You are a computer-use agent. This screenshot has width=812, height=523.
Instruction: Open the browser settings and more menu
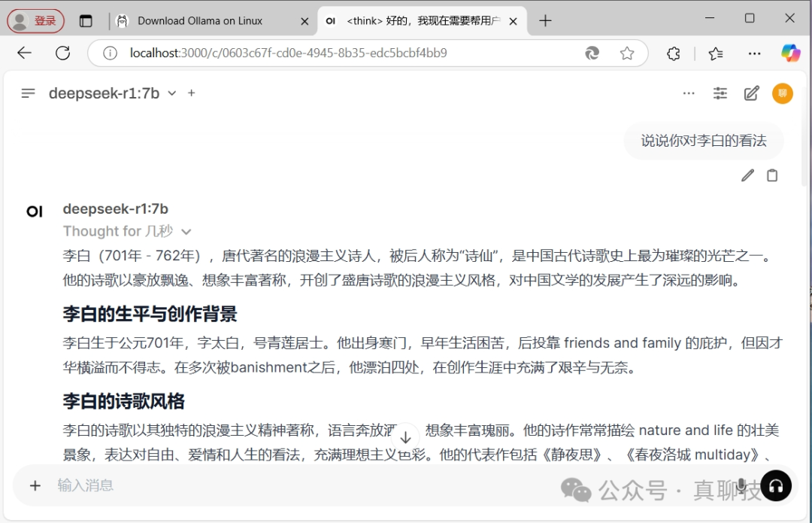coord(755,53)
